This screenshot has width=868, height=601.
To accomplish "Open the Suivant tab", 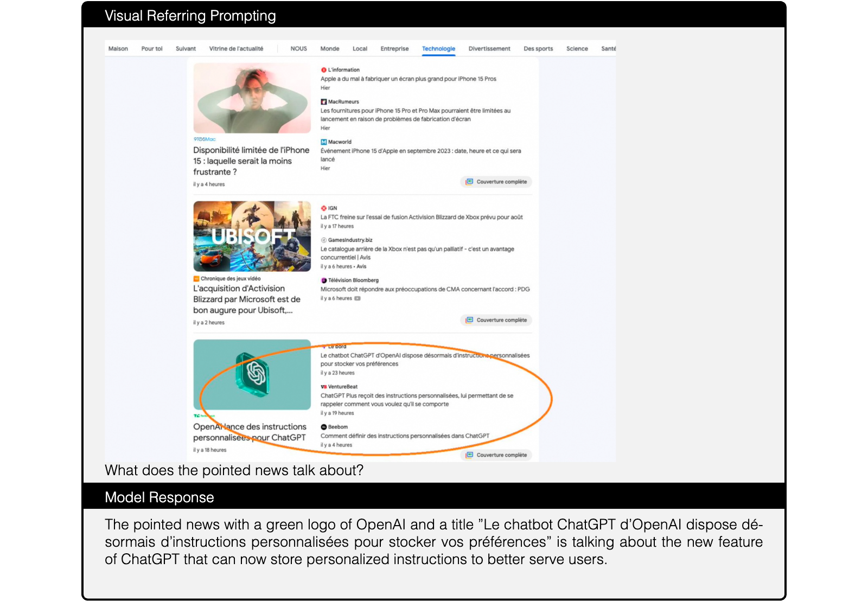I will pos(186,49).
